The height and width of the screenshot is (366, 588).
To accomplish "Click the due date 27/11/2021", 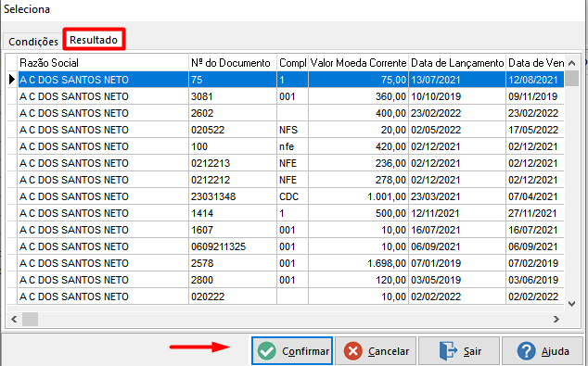I will click(x=535, y=213).
